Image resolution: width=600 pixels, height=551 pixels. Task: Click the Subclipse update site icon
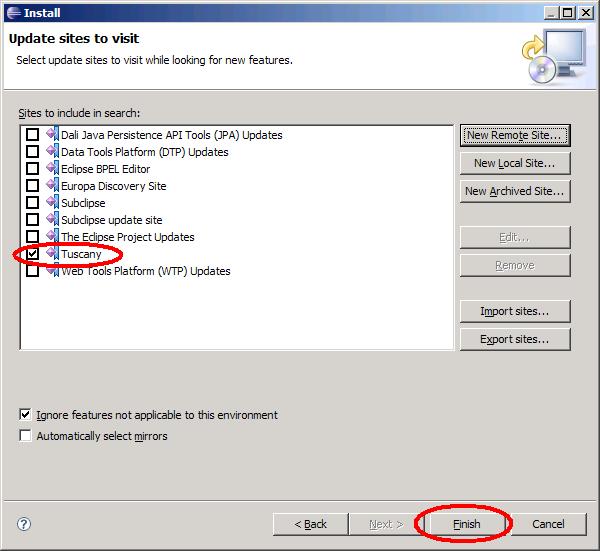point(53,219)
